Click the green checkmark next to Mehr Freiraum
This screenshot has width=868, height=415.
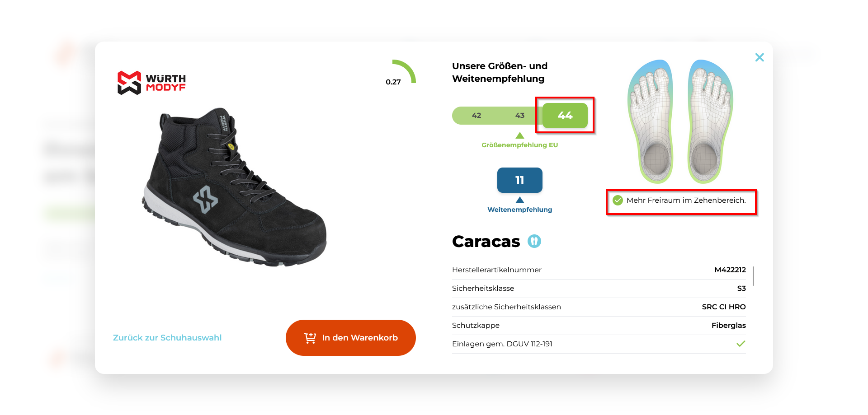coord(618,200)
